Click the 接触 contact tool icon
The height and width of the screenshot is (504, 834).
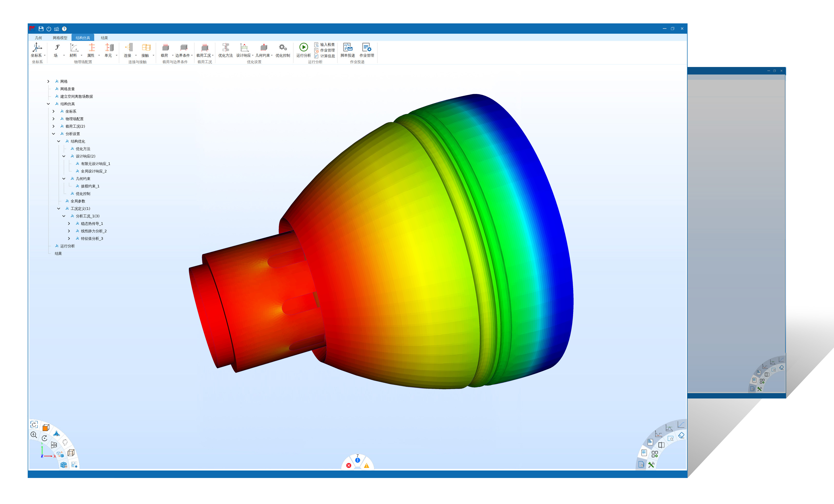coord(146,47)
